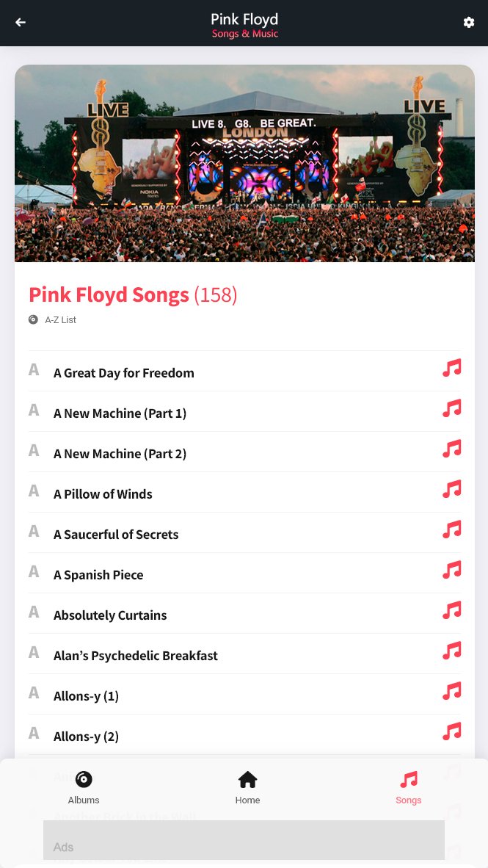
Task: Click the Pink Floyd Songs & Music title
Action: 244,25
